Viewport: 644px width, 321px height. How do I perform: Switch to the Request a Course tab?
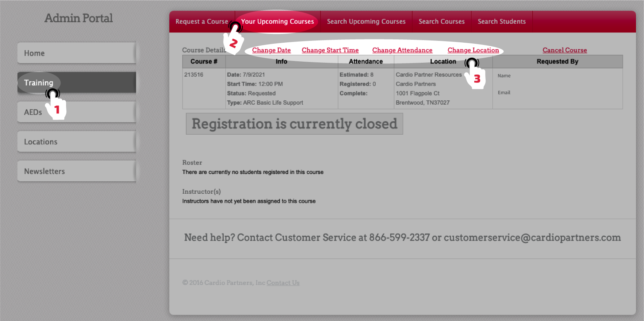pyautogui.click(x=202, y=22)
